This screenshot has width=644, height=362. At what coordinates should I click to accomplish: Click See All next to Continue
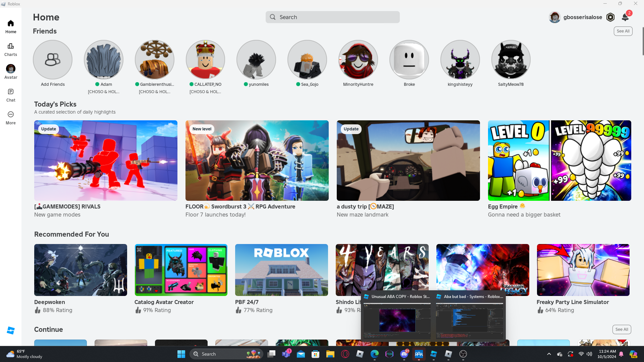[622, 329]
